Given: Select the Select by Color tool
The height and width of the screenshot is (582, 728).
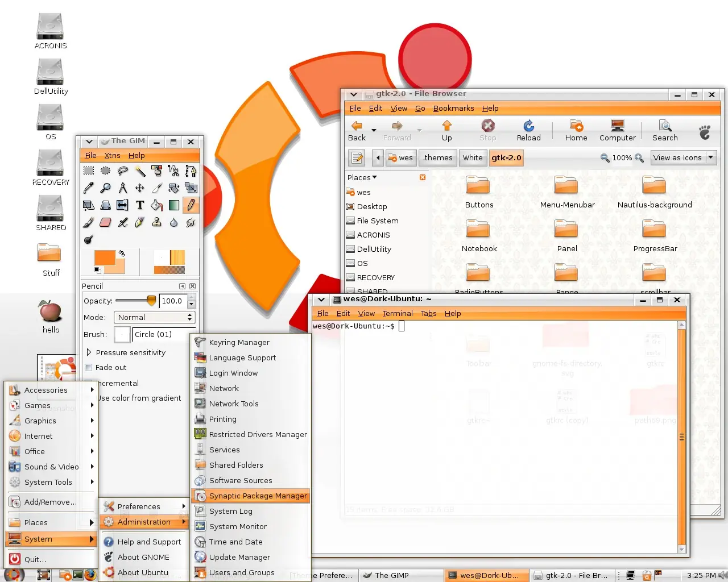Looking at the screenshot, I should 157,171.
